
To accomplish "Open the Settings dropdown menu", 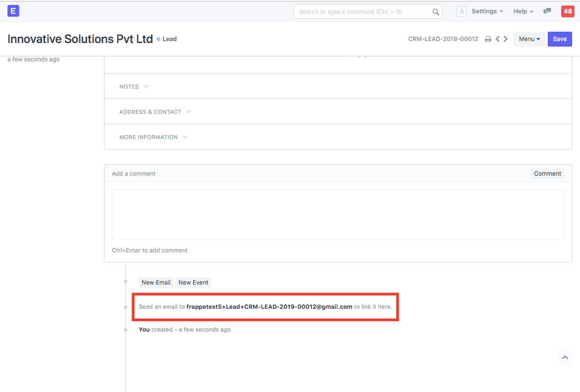I will pos(487,11).
